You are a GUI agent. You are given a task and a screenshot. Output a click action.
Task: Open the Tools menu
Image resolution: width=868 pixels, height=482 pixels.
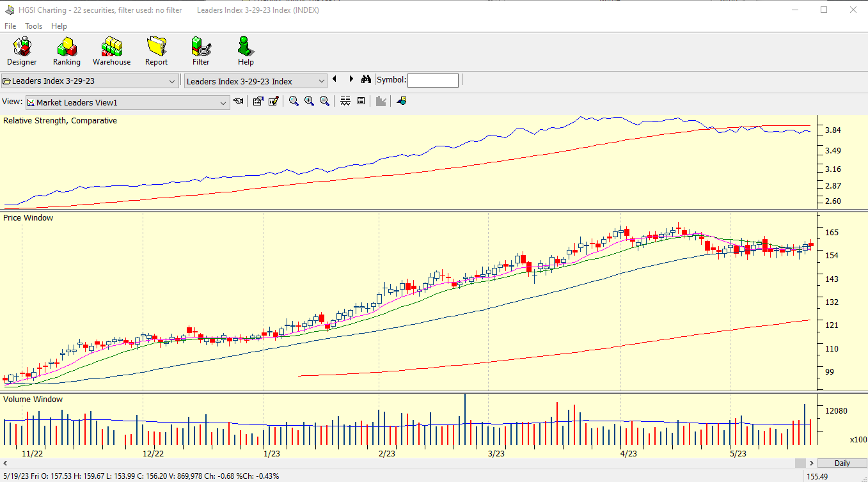(34, 26)
